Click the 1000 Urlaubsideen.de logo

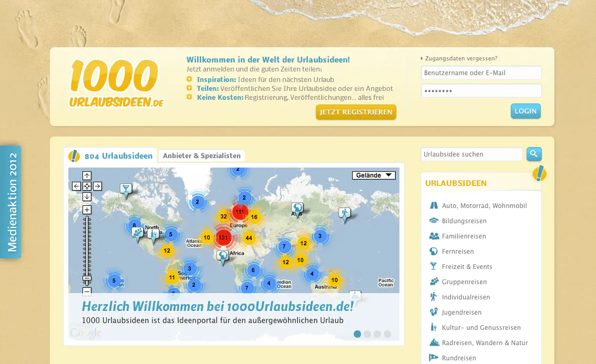(x=116, y=83)
